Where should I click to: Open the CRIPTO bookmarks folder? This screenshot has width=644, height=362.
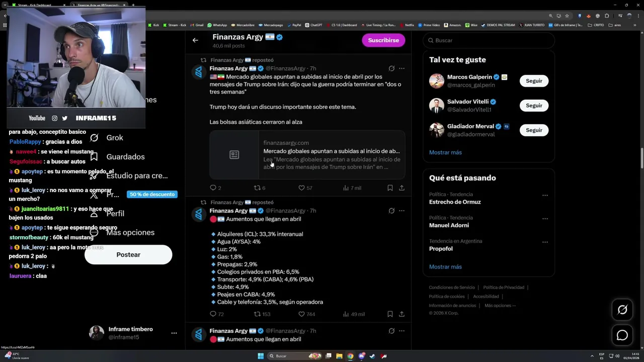coord(596,25)
